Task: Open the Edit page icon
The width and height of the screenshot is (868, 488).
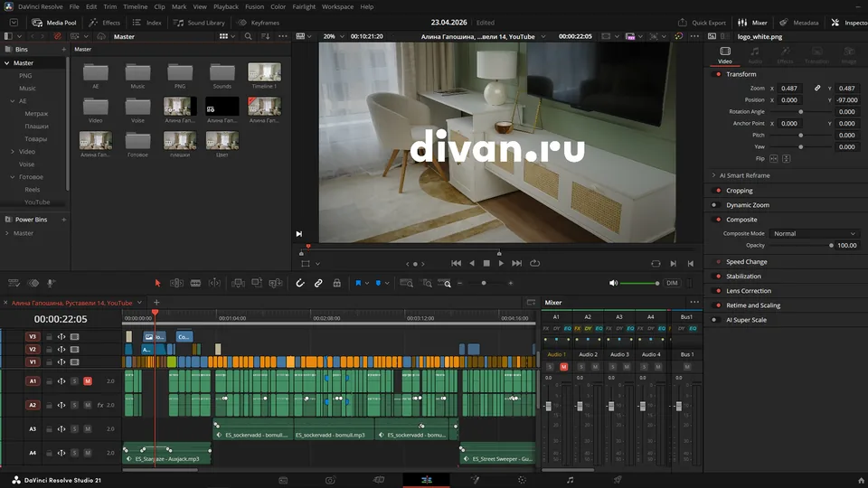Action: pyautogui.click(x=426, y=480)
